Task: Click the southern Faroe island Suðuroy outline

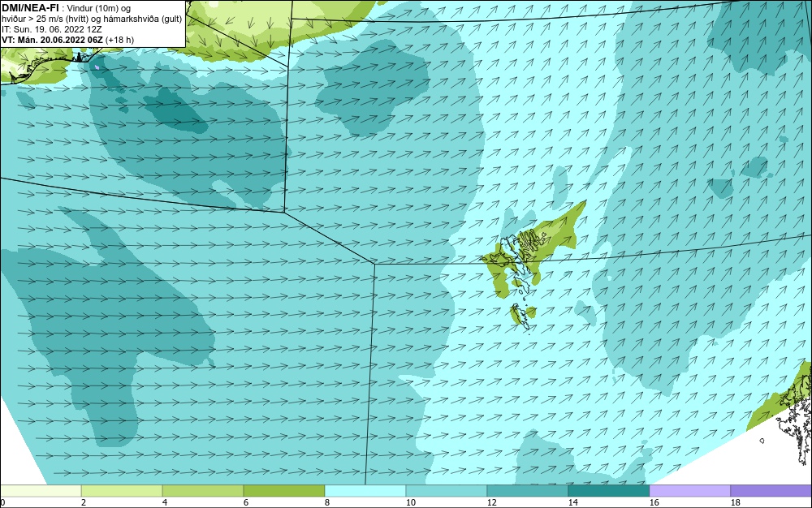Action: 521,316
